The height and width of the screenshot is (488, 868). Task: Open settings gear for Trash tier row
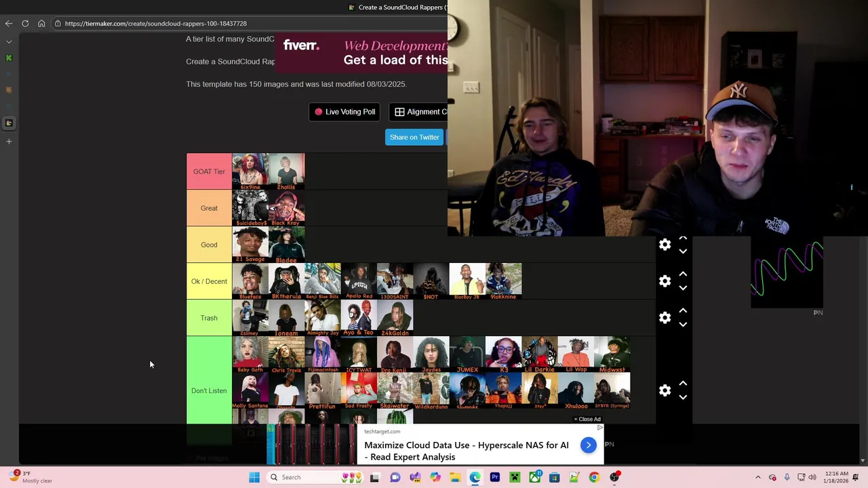click(x=665, y=318)
